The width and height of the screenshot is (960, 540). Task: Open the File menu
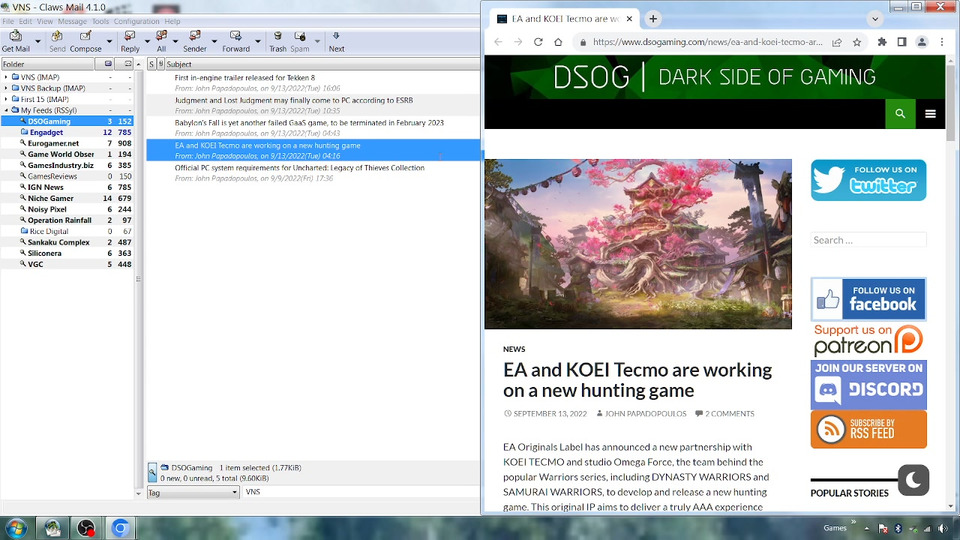click(8, 21)
